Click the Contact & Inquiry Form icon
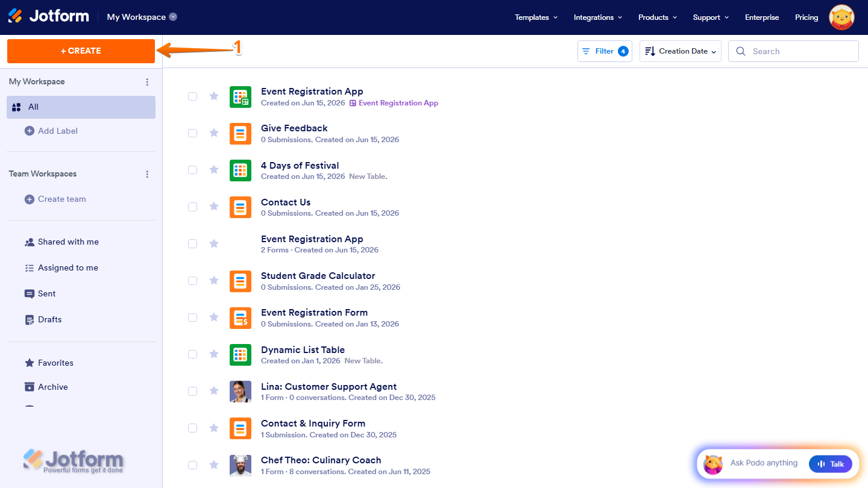Image resolution: width=868 pixels, height=488 pixels. point(241,428)
